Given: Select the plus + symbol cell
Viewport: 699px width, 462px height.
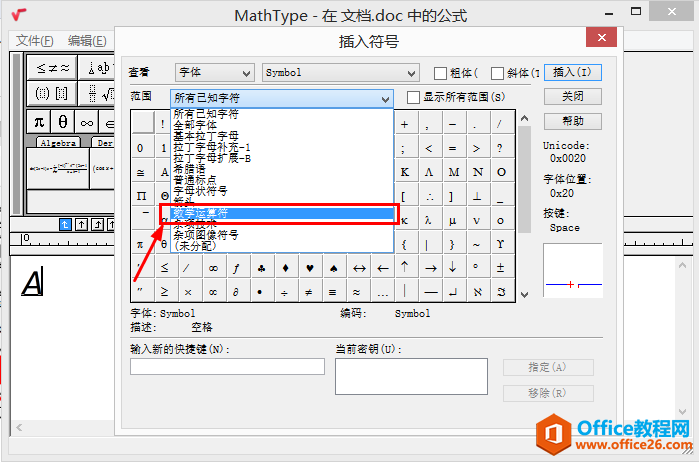Looking at the screenshot, I should (405, 124).
